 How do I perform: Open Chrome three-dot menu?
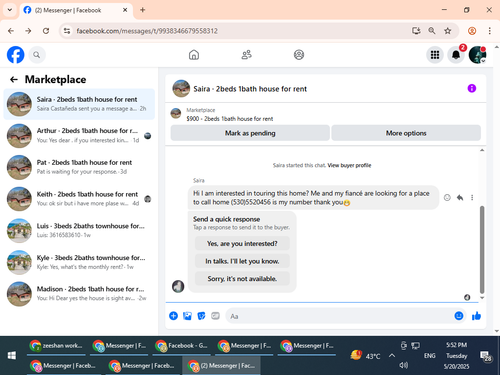(x=489, y=31)
